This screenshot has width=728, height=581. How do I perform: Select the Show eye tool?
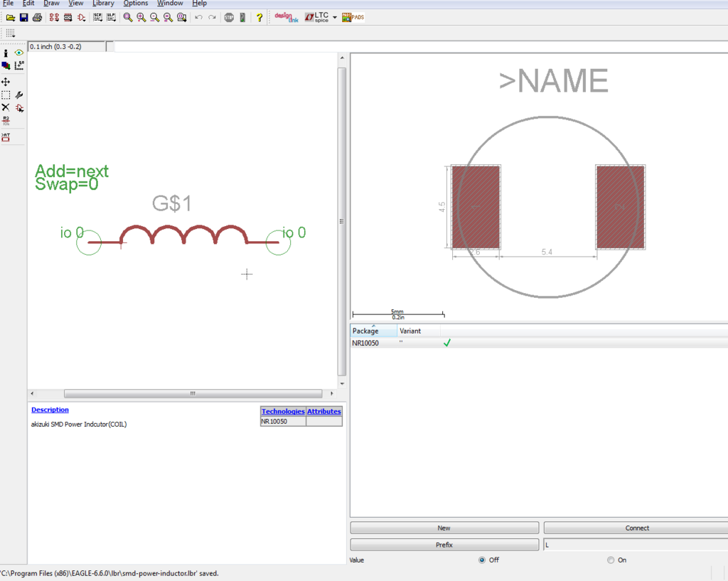pos(19,53)
